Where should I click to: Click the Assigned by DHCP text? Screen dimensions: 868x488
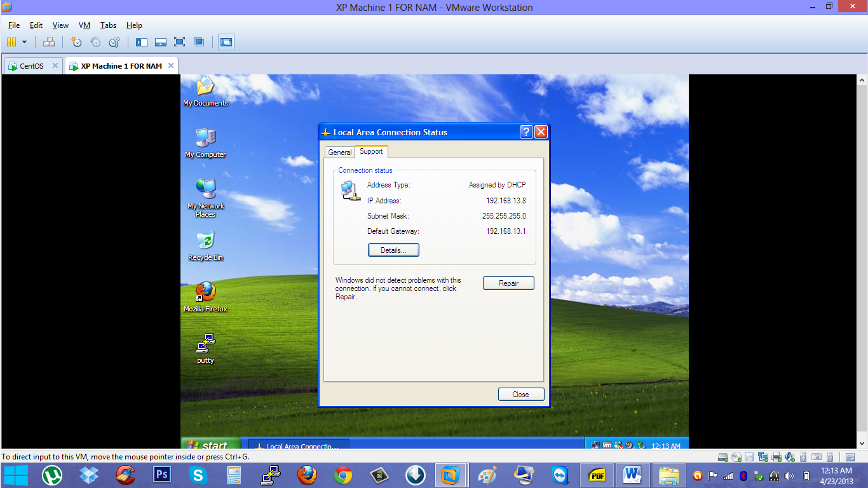(x=498, y=185)
